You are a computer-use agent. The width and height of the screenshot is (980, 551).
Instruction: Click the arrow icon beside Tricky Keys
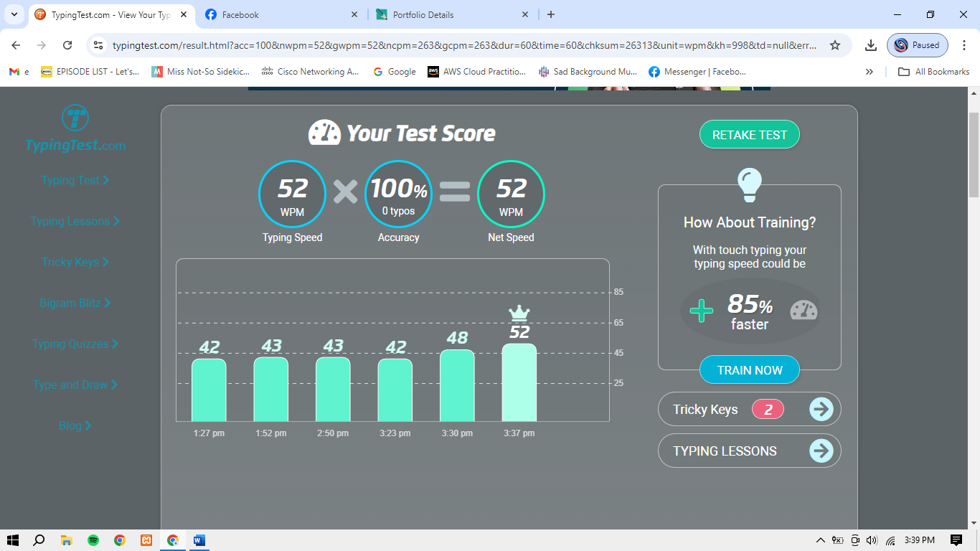point(821,410)
